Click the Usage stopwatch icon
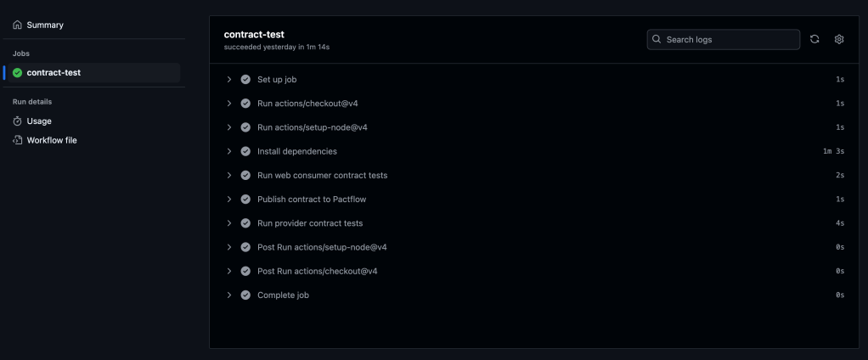Viewport: 868px width, 360px height. pos(17,121)
